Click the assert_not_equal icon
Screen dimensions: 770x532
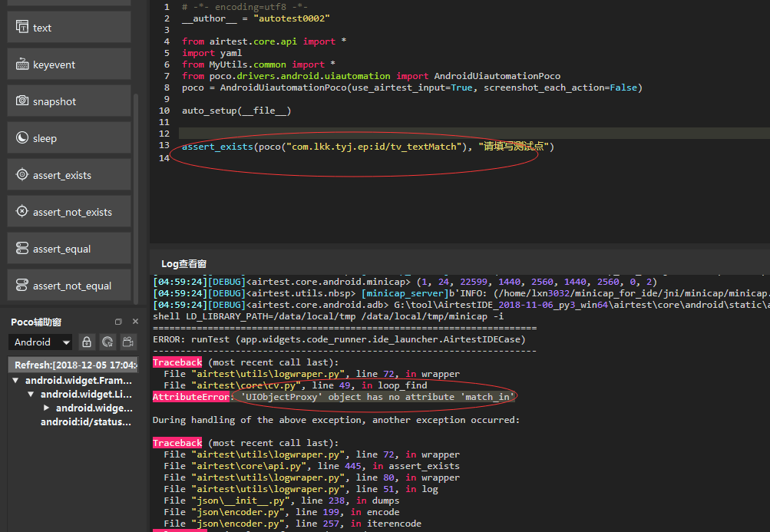coord(22,285)
